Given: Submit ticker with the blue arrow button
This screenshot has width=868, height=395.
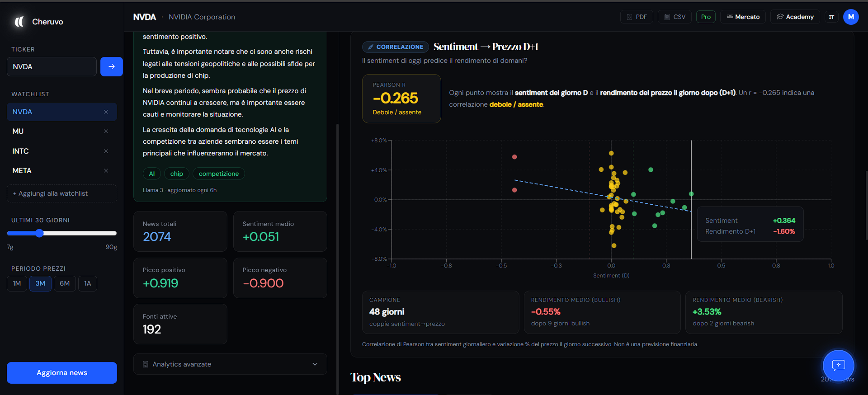Looking at the screenshot, I should coord(112,66).
